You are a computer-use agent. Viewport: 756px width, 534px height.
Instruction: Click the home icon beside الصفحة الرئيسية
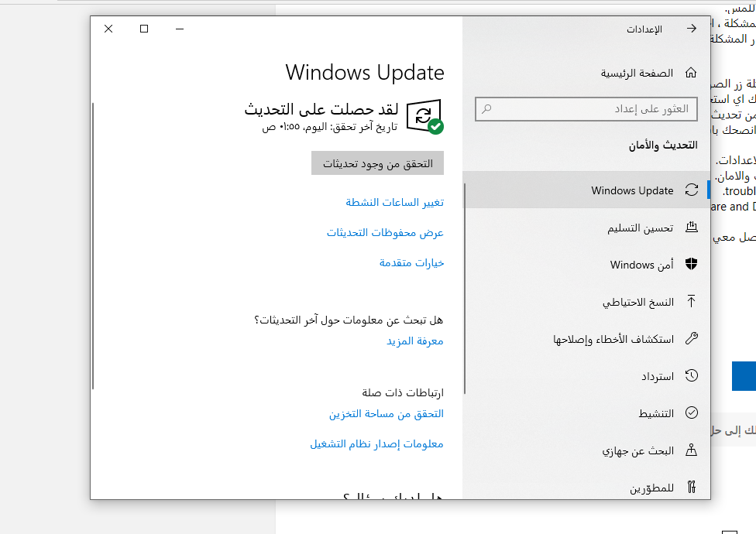coord(691,73)
